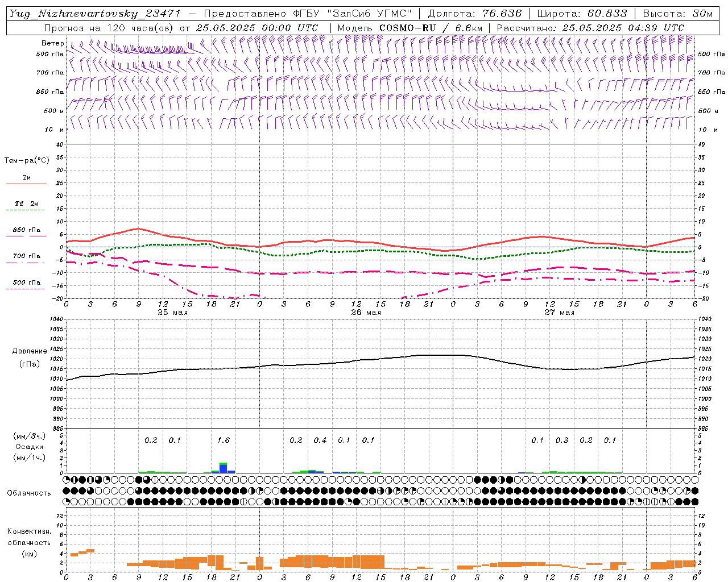Screen dimensions: 728x582
Task: Click the 'Td 2м' dew point legend entry
Action: [27, 203]
